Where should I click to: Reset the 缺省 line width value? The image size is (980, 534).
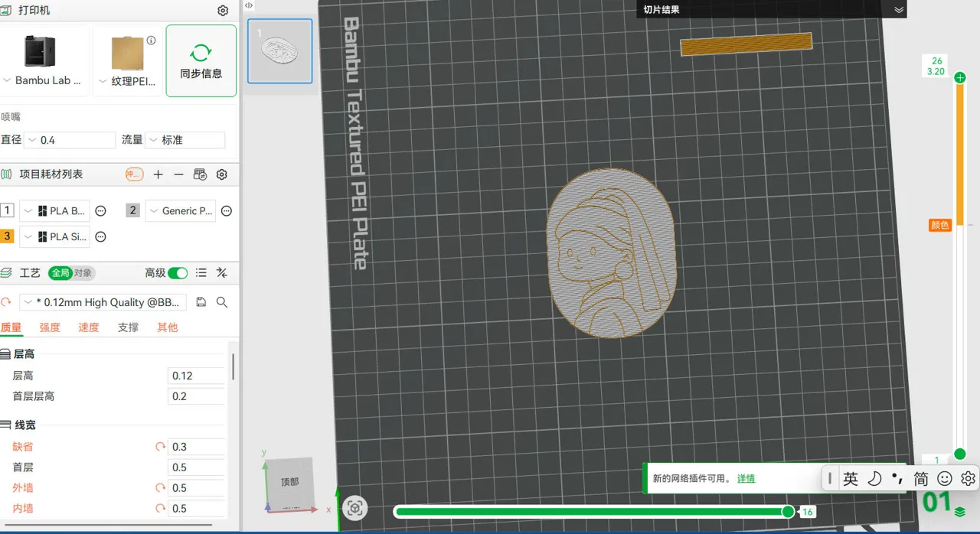click(x=161, y=447)
